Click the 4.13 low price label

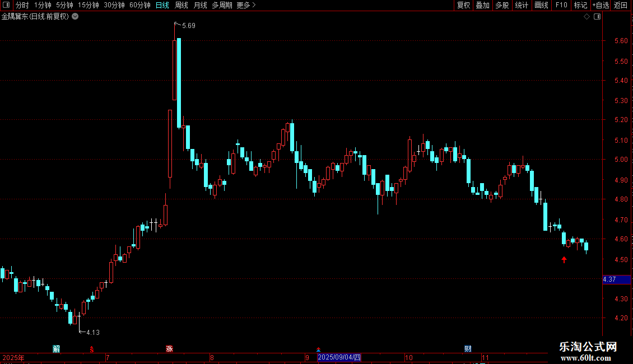93,333
